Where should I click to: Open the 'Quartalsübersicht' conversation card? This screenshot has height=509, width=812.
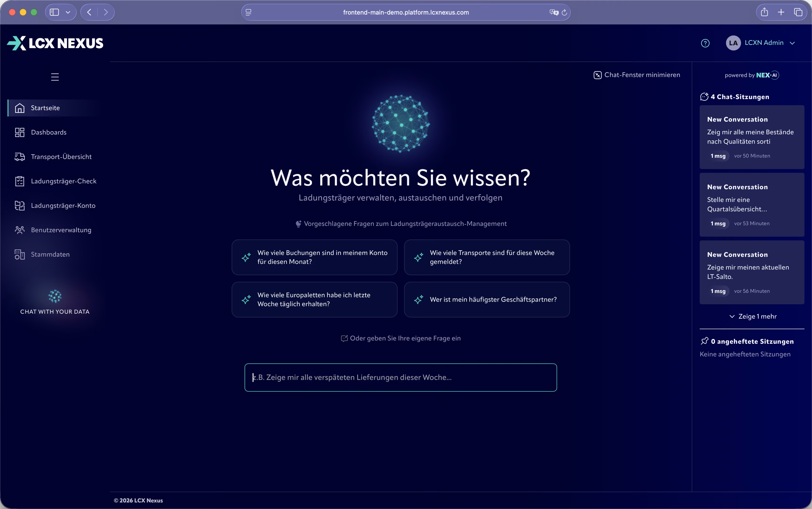752,205
